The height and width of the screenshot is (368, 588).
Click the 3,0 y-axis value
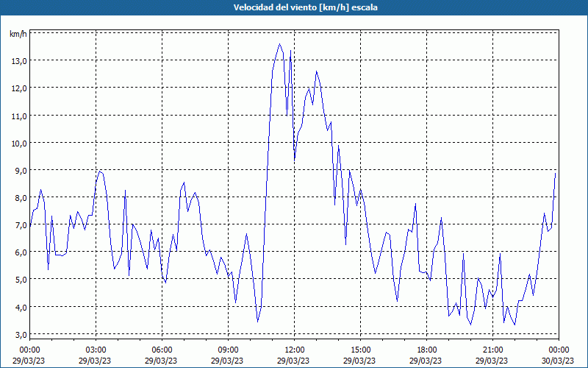[21, 335]
